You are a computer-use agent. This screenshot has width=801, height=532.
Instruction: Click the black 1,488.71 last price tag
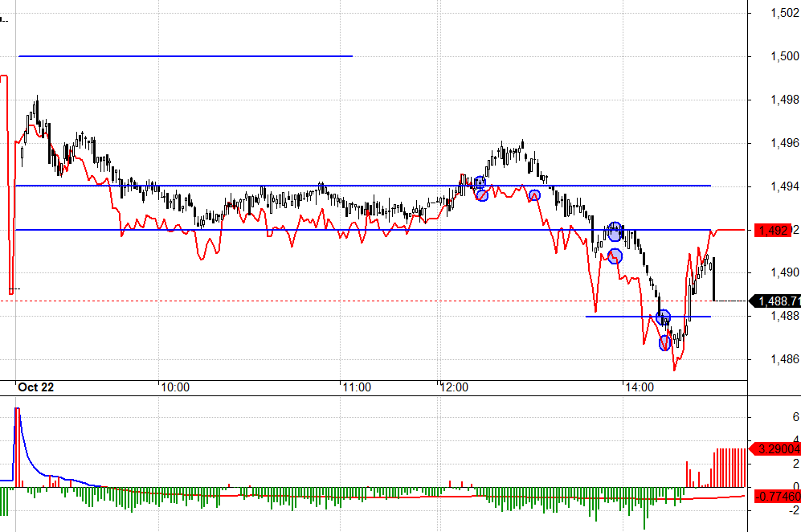[x=774, y=301]
